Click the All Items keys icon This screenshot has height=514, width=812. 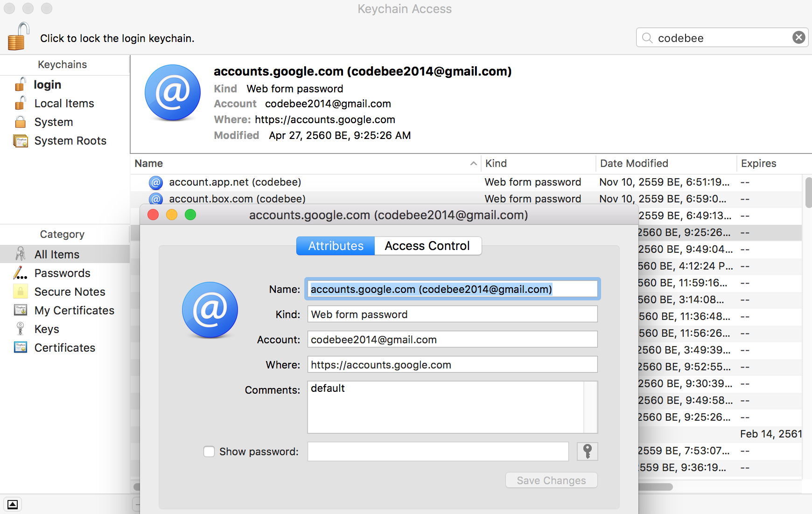(x=21, y=254)
